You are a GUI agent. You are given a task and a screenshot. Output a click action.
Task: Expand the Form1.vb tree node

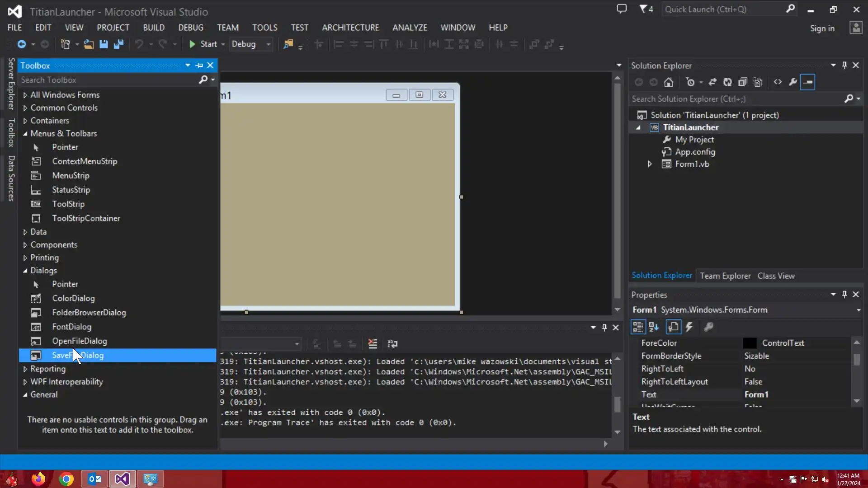tap(650, 164)
